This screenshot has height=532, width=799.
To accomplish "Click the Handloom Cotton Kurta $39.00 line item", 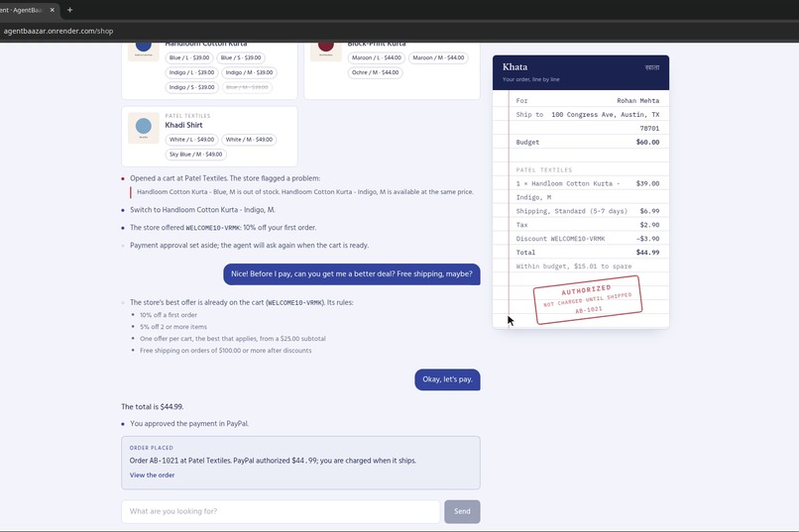I will (588, 190).
